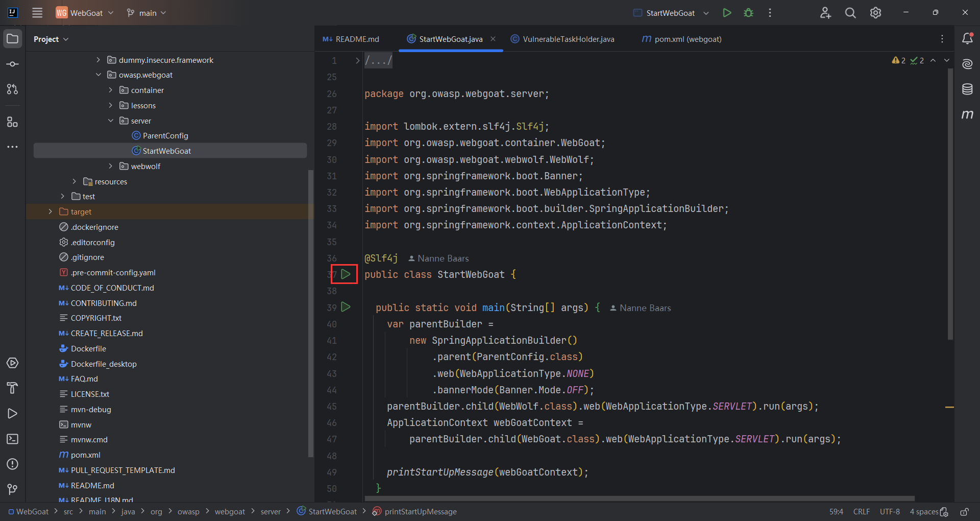The width and height of the screenshot is (980, 521).
Task: Open WebGoat project dropdown
Action: coord(85,13)
